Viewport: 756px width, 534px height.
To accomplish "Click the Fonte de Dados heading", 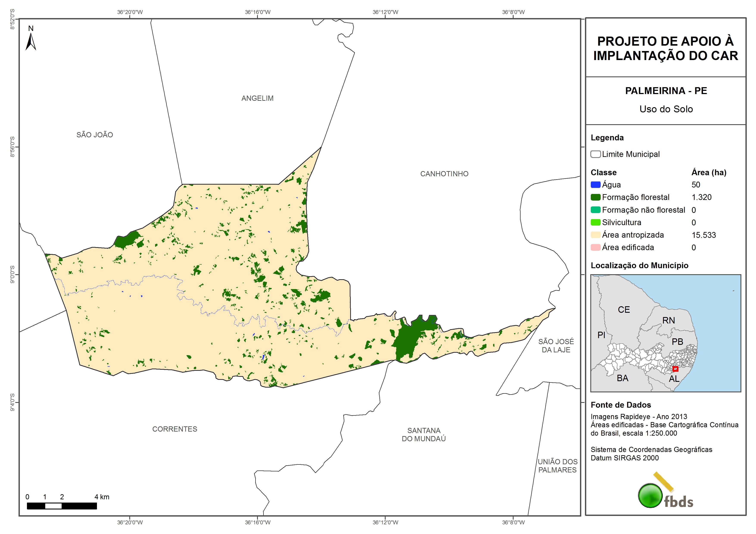I will coord(621,405).
